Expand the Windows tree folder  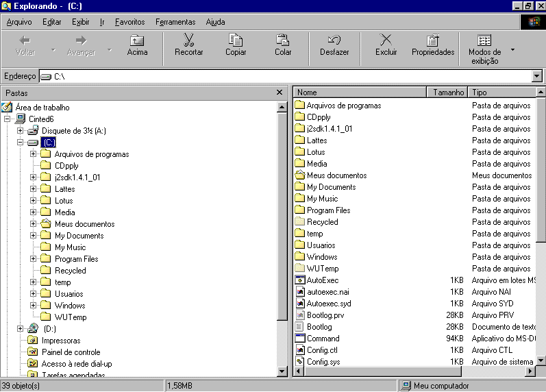click(x=33, y=305)
